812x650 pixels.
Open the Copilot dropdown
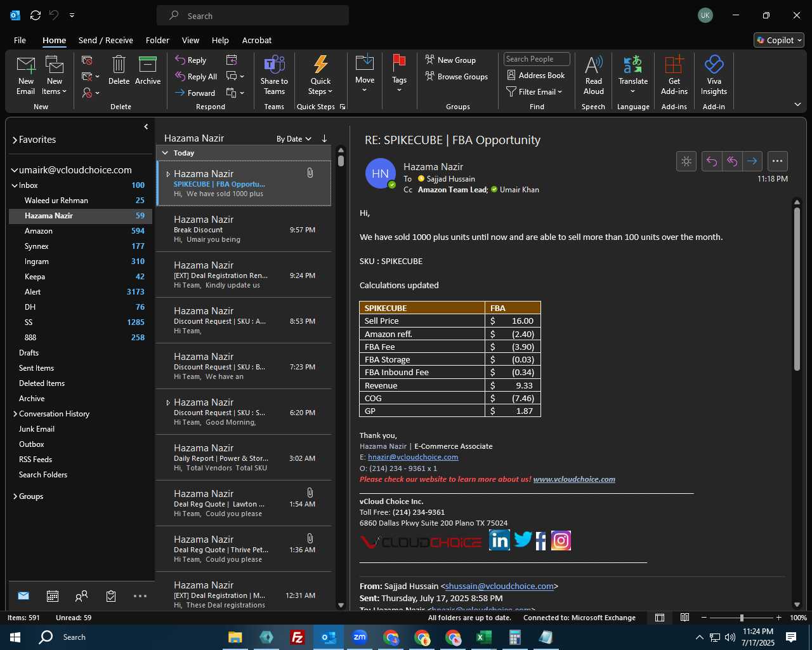(779, 40)
